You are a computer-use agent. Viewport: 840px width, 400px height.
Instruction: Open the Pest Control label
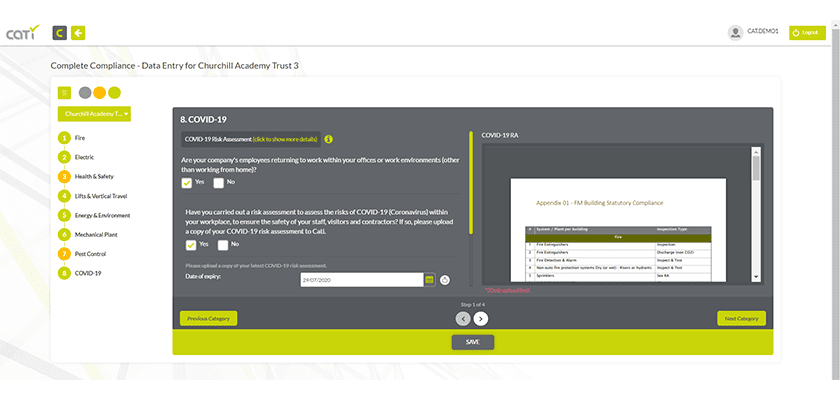[x=91, y=254]
